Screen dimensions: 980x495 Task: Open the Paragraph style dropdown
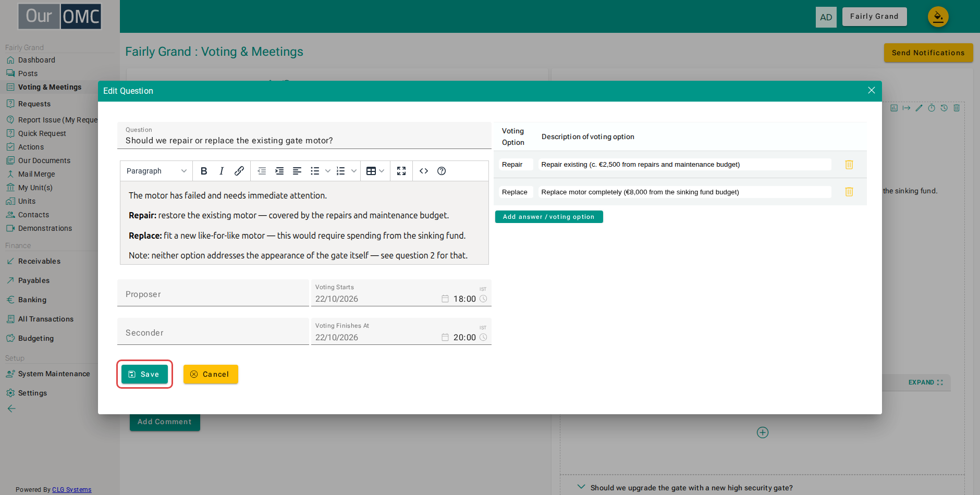156,171
